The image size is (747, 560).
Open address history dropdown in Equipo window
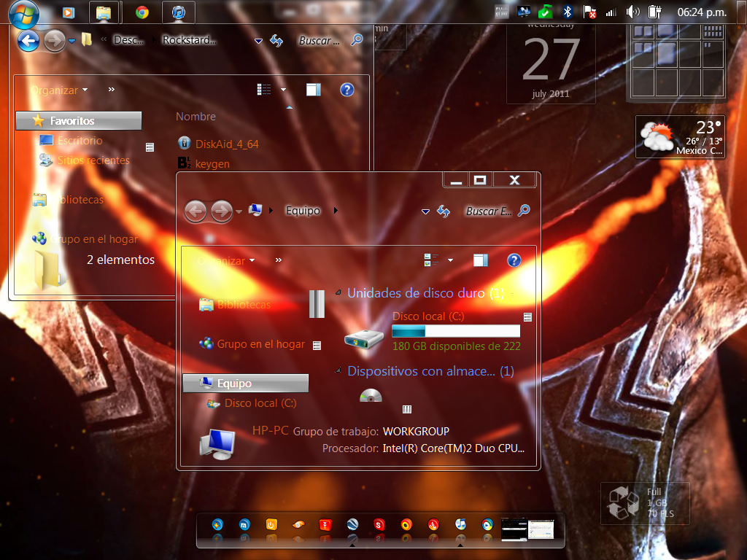(x=426, y=211)
